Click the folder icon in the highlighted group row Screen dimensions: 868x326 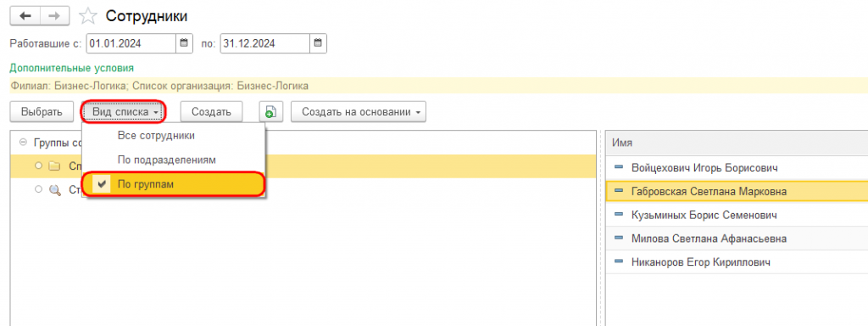coord(53,166)
